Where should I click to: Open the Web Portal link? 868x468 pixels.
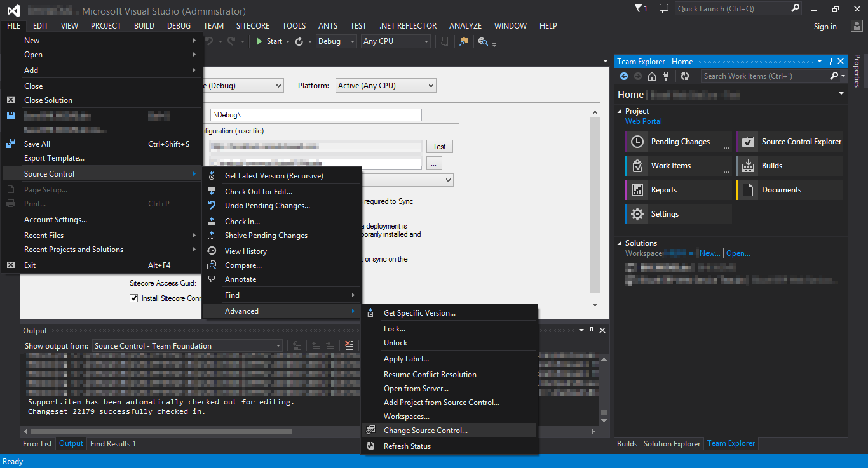(x=644, y=121)
